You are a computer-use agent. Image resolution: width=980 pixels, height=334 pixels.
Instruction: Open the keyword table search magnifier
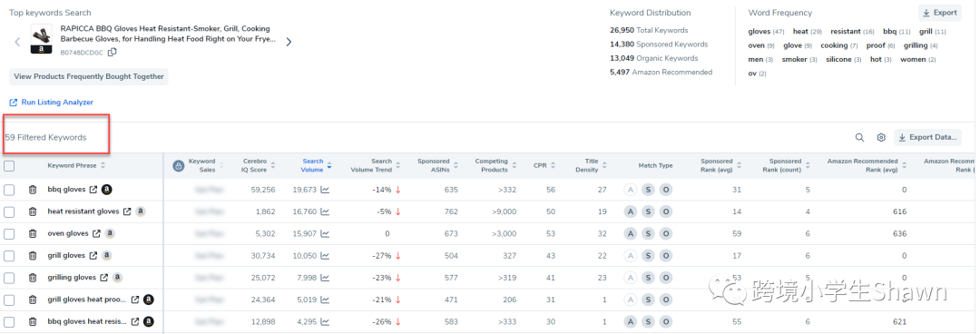click(x=860, y=138)
